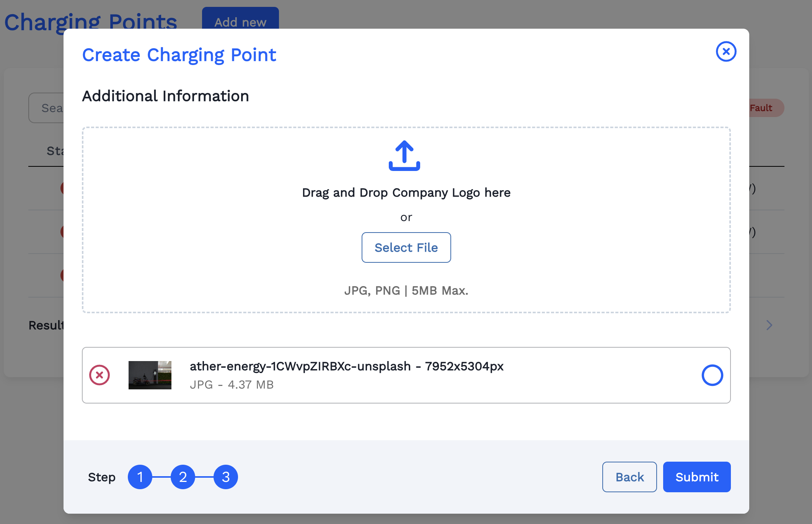Image resolution: width=812 pixels, height=524 pixels.
Task: Click the red fault status icon in the first row
Action: coord(62,188)
